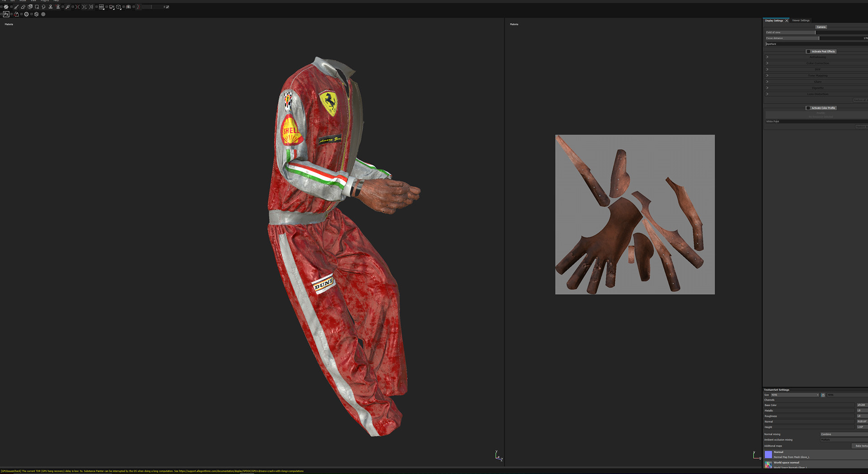This screenshot has height=474, width=868.
Task: Open the perspective cube view icon
Action: click(x=118, y=7)
